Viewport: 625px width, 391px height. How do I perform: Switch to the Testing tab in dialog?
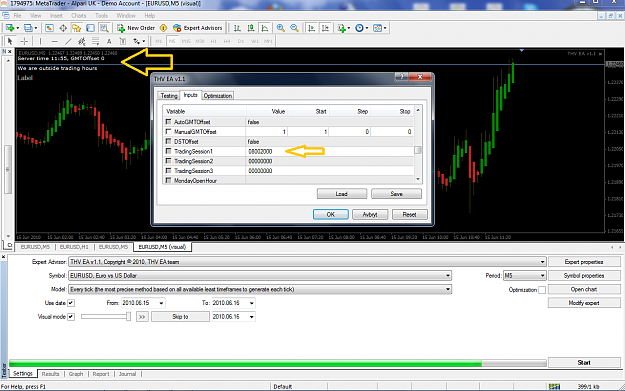pyautogui.click(x=169, y=96)
